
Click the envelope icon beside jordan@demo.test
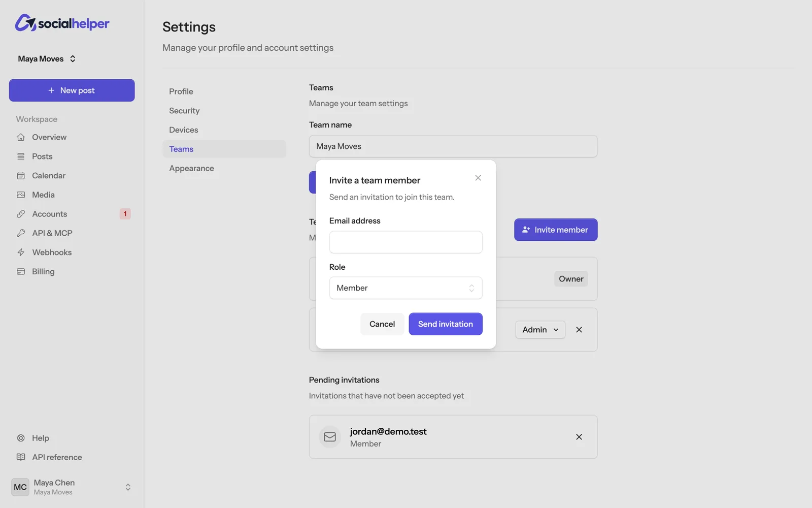[x=330, y=437]
